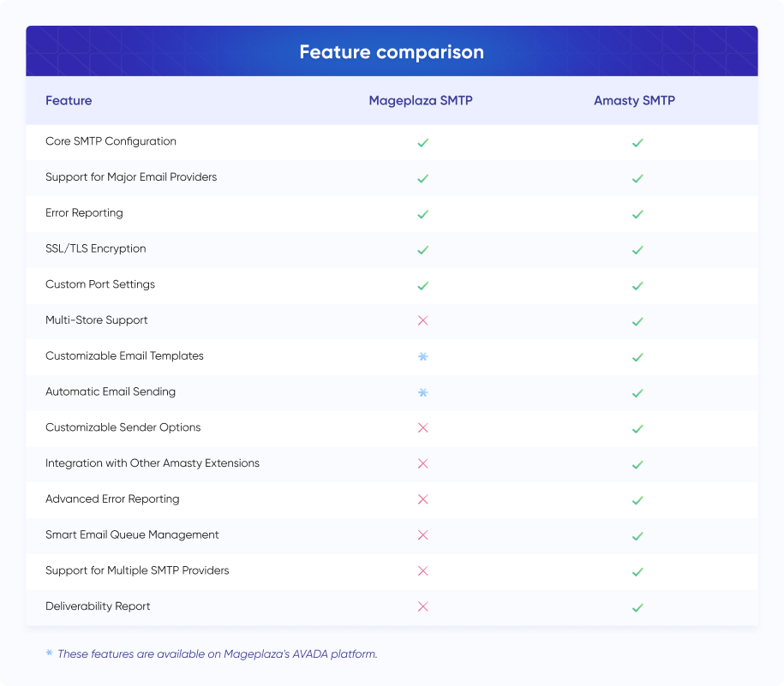Select the Amasty SMTP column header

[x=635, y=100]
